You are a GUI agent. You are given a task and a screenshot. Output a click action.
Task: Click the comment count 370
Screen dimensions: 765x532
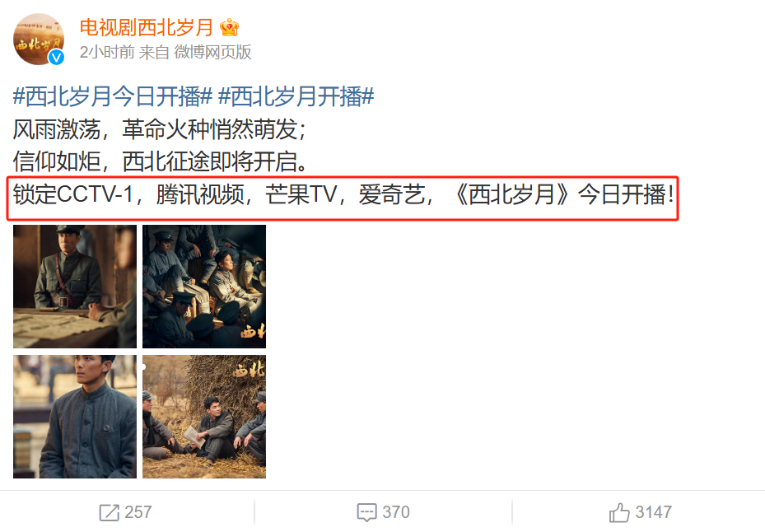[395, 512]
